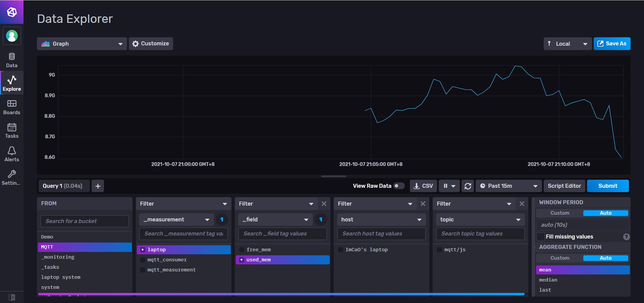Enable the View Raw Data toggle
644x303 pixels.
point(399,185)
